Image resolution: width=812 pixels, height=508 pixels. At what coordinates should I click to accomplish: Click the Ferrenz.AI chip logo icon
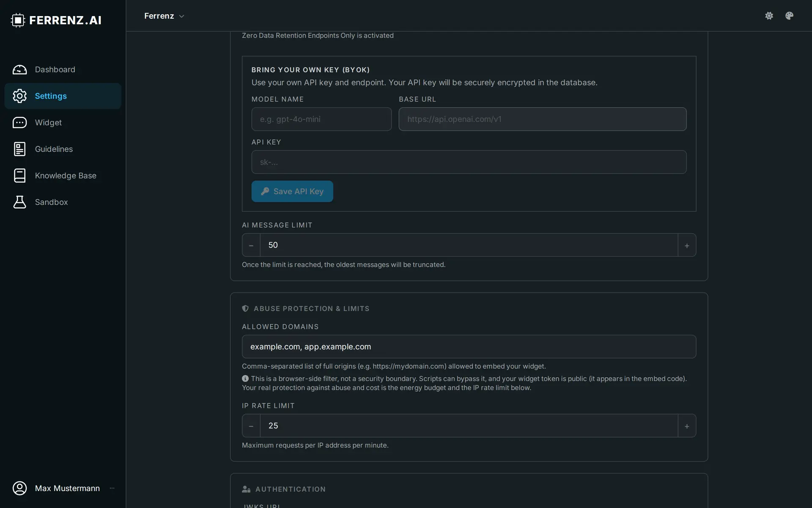tap(18, 20)
